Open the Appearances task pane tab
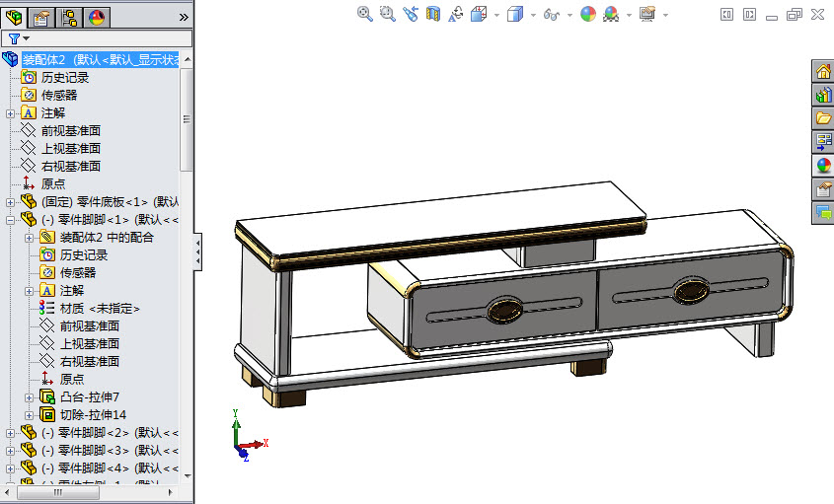The height and width of the screenshot is (504, 834). point(823,166)
